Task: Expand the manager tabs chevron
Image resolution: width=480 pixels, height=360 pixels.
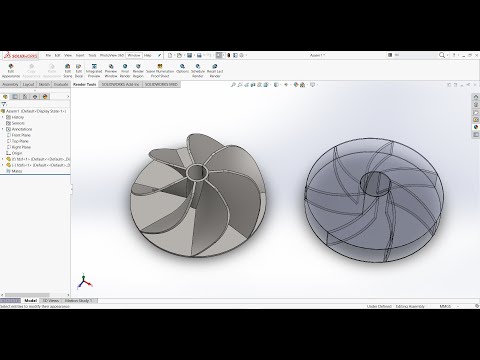Action: 68,97
